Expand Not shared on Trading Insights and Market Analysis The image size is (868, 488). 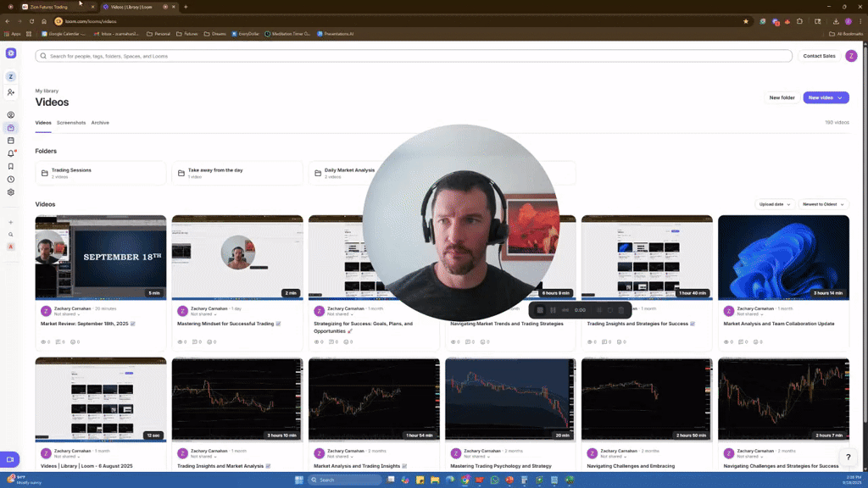pos(203,457)
